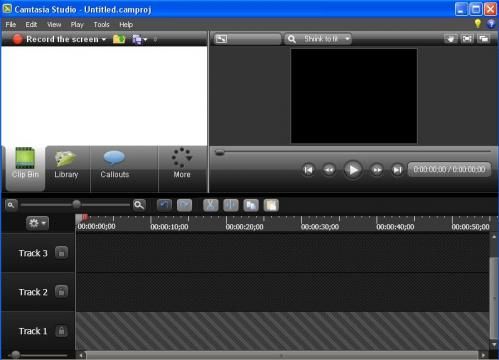Click the Redo button in timeline toolbar
The width and height of the screenshot is (499, 360).
coord(184,205)
